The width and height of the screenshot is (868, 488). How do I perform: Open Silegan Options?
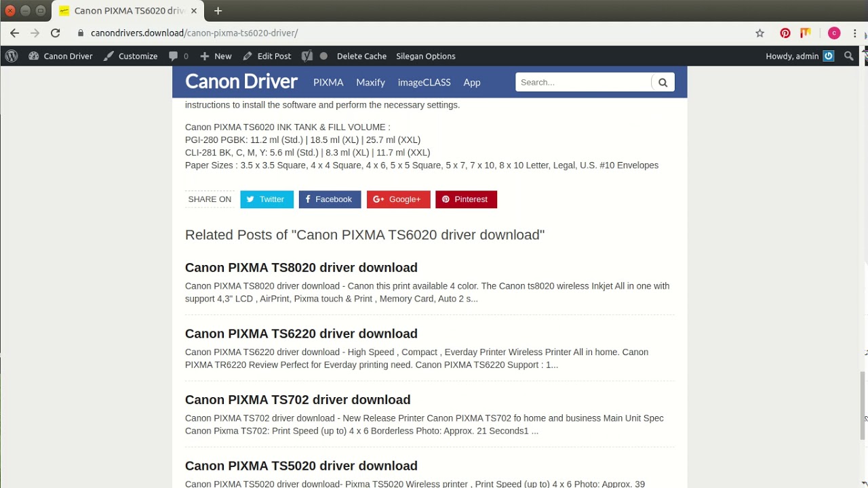426,56
